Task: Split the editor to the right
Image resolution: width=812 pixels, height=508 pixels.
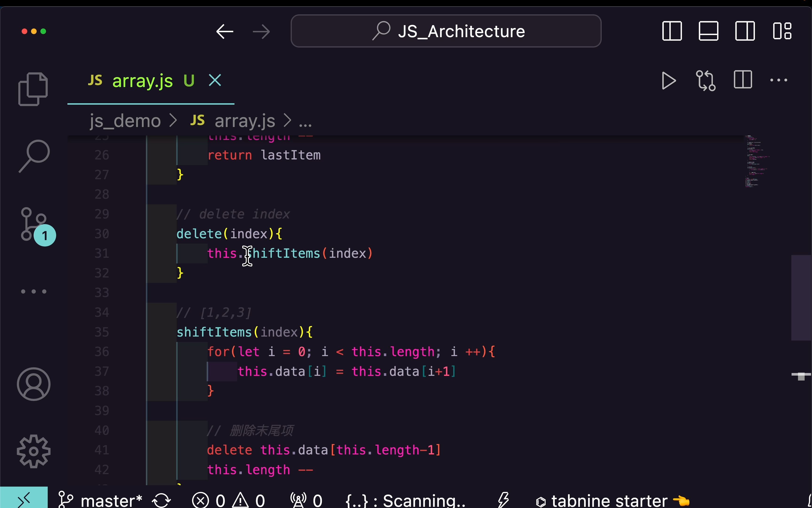Action: (742, 80)
